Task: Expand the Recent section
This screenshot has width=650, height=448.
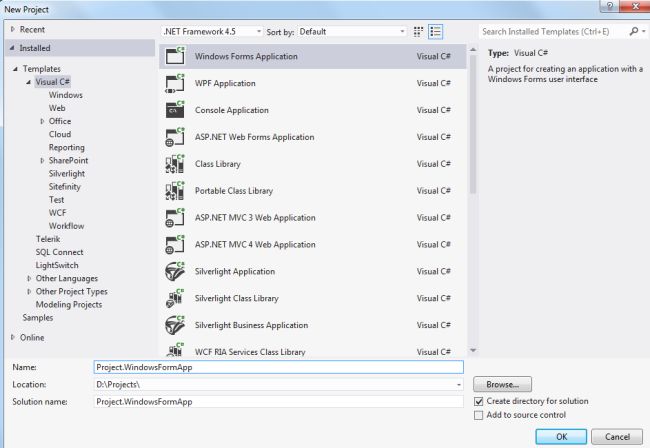Action: 13,29
